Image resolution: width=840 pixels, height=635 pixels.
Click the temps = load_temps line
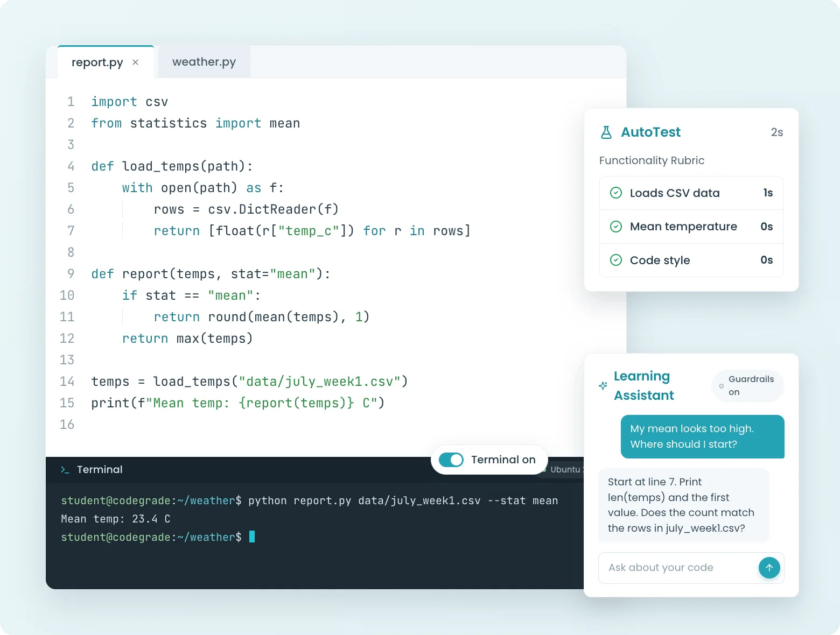click(x=250, y=382)
